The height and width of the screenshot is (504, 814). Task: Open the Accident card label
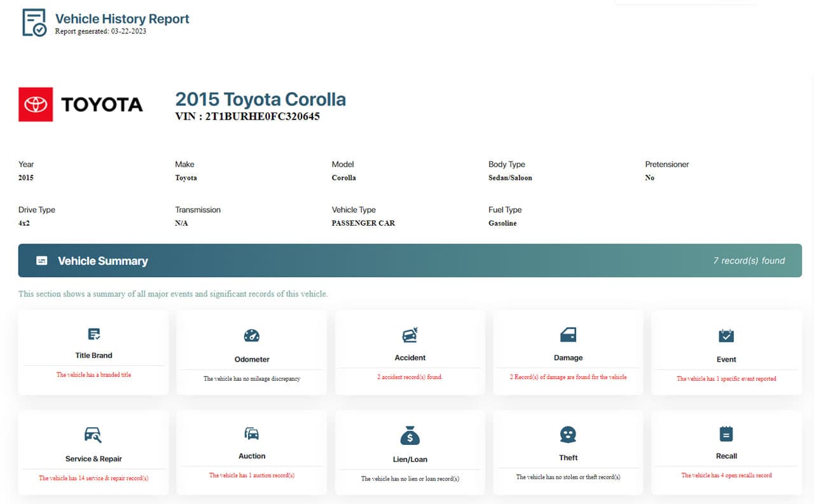pos(410,358)
